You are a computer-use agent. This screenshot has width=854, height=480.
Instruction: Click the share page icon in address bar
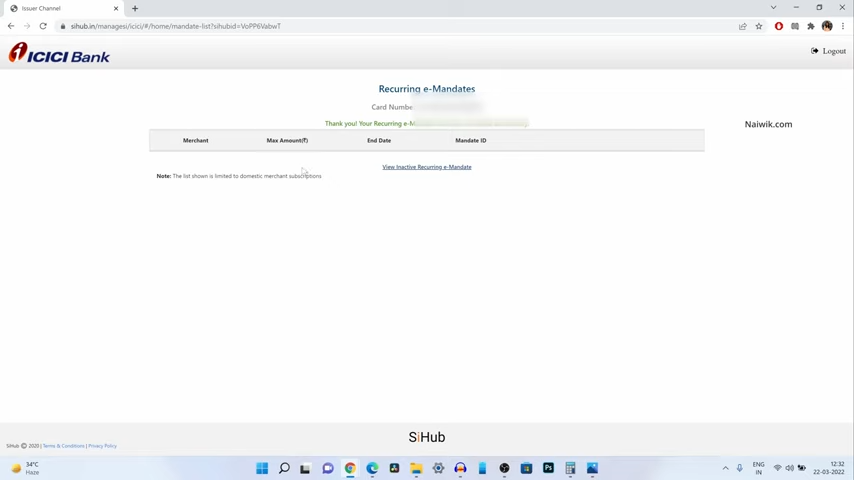[743, 26]
